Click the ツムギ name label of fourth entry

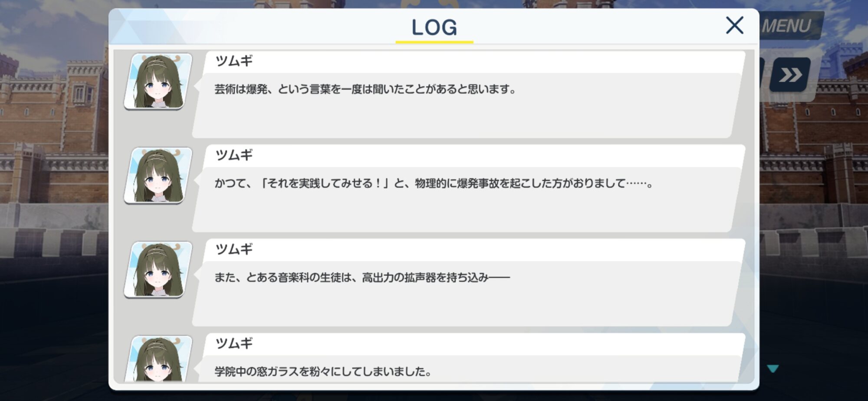point(234,344)
